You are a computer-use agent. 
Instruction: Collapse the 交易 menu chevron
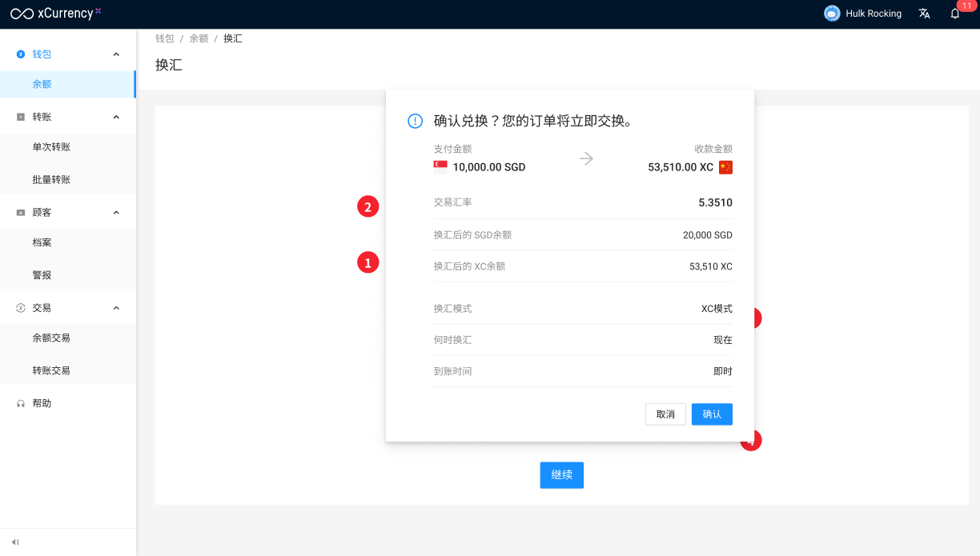[116, 308]
